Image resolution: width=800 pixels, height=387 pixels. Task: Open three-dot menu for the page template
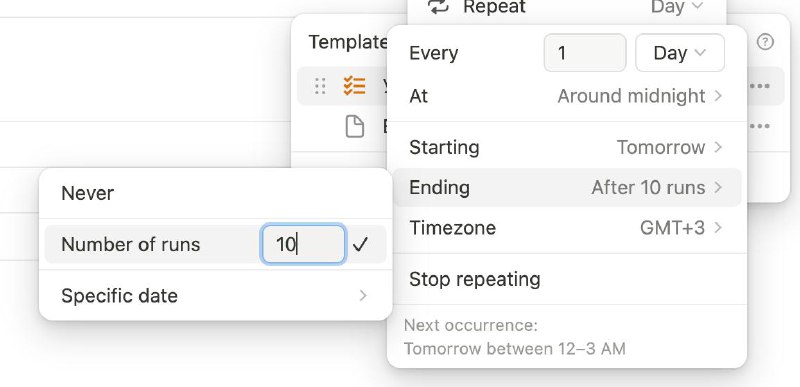[760, 126]
